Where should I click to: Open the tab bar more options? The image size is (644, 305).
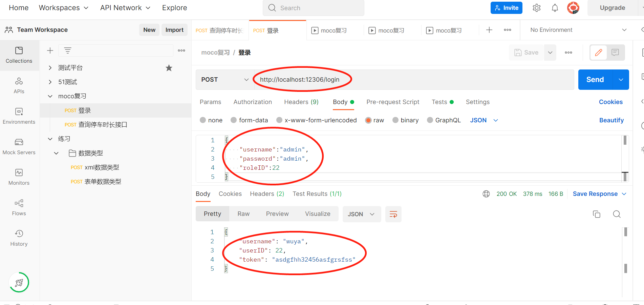(x=507, y=30)
